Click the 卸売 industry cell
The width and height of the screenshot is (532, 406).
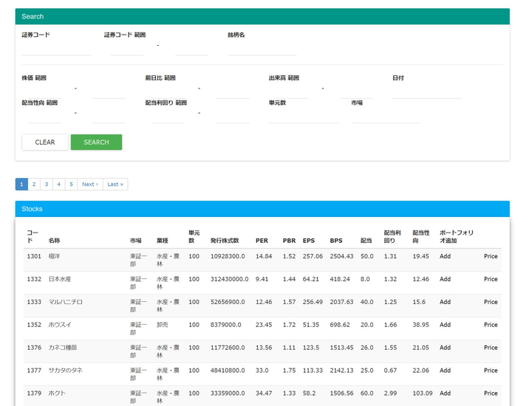[x=162, y=325]
